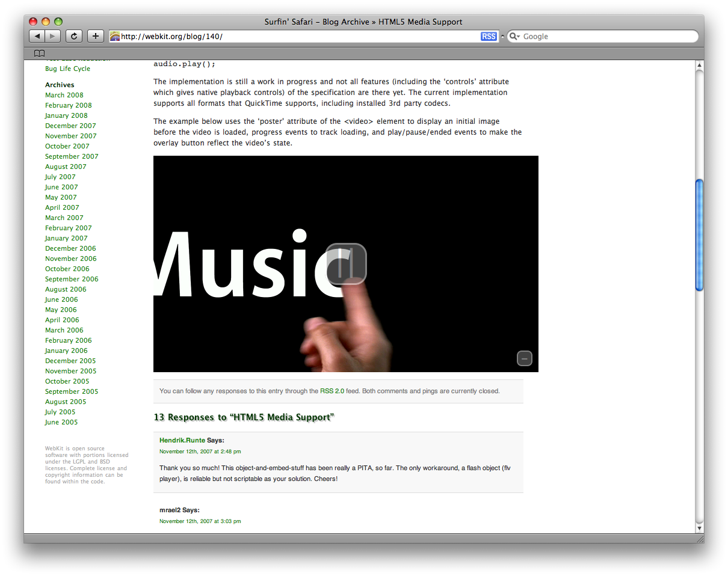
Task: Pause the video with the overlay button
Action: point(346,264)
